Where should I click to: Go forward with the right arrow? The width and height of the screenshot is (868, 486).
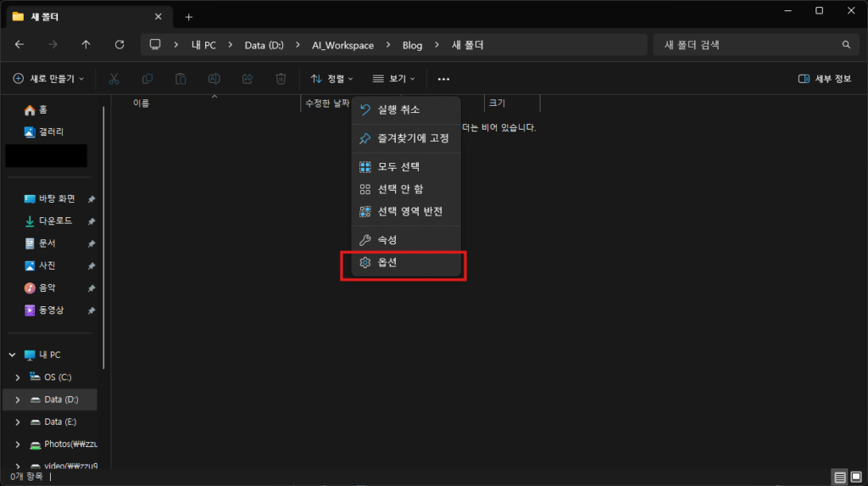pyautogui.click(x=53, y=45)
